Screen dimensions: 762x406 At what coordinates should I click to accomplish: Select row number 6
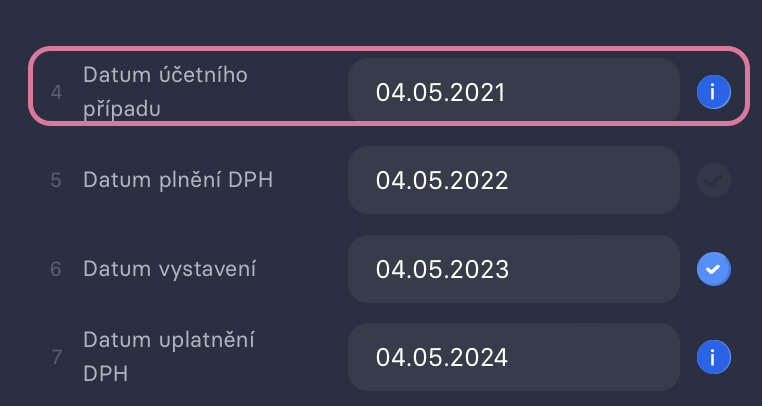[56, 269]
